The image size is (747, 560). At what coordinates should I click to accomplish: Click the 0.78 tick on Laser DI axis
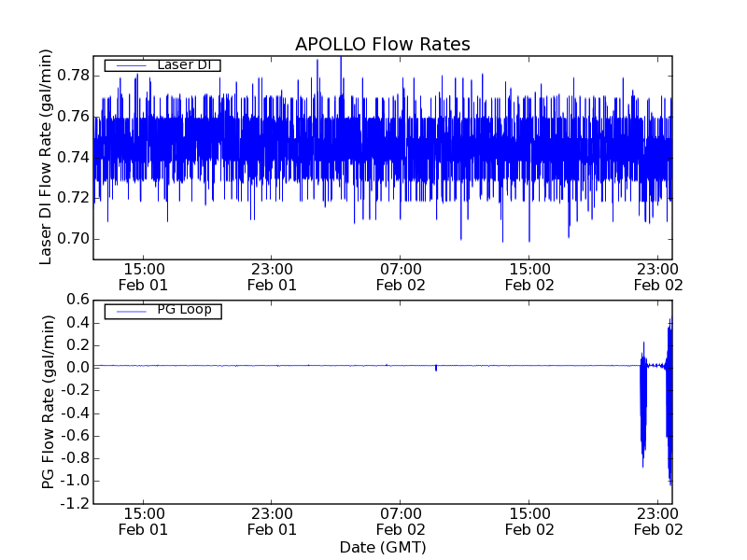pyautogui.click(x=73, y=76)
